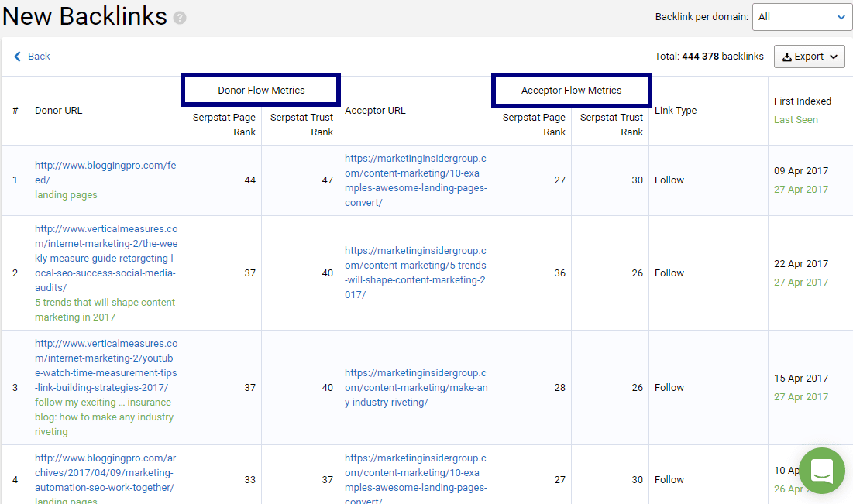
Task: Click Donor Flow Metrics column header
Action: 261,91
